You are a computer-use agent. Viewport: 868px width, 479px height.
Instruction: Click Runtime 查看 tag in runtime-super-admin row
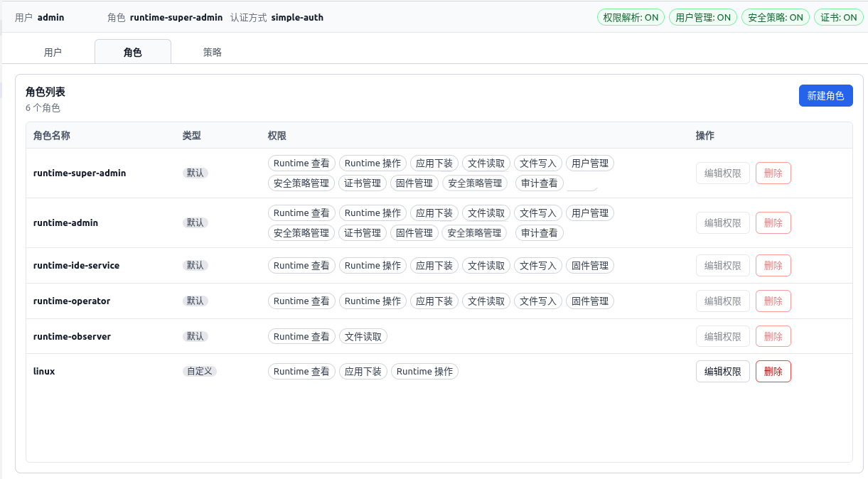(x=301, y=163)
